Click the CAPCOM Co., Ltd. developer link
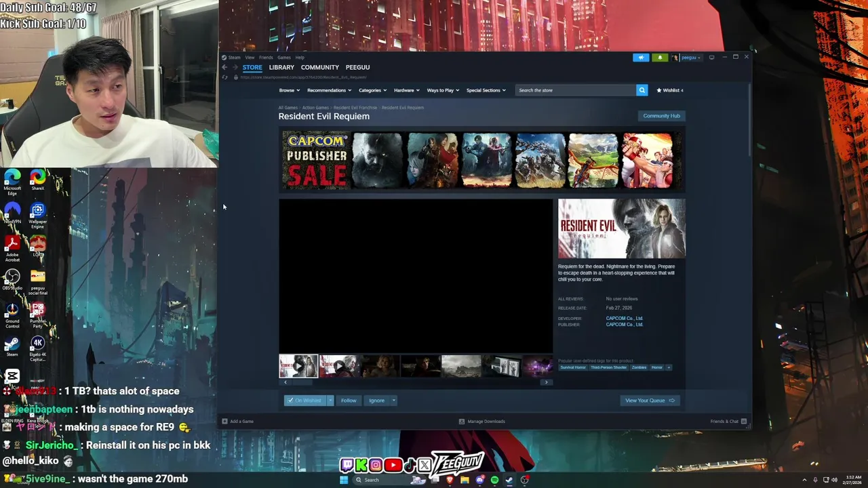The height and width of the screenshot is (488, 868). pyautogui.click(x=625, y=319)
